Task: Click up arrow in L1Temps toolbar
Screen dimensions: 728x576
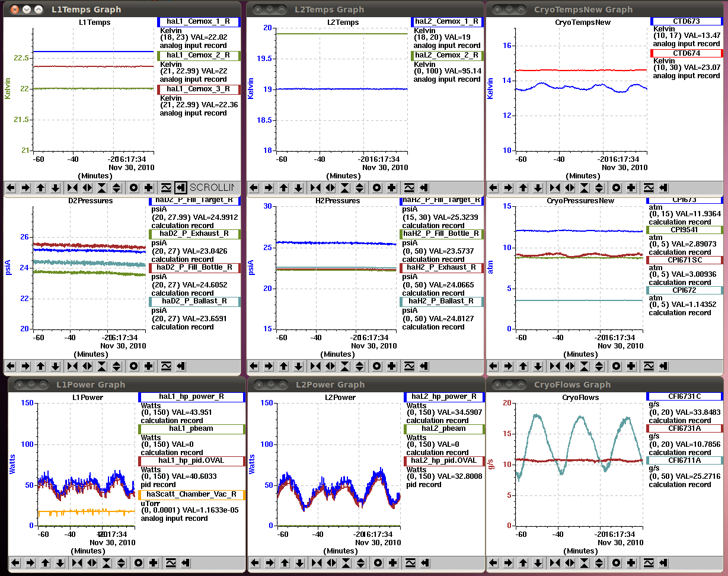Action: tap(40, 188)
